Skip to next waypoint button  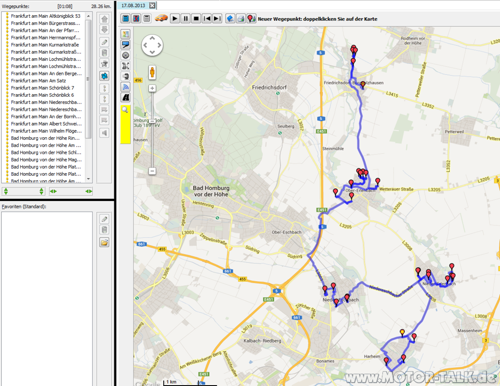(x=217, y=19)
